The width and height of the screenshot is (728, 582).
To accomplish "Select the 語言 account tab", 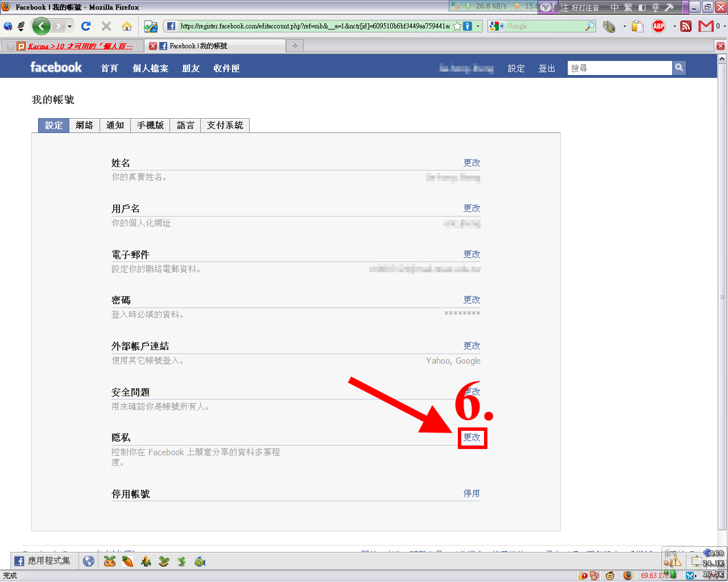I will click(x=185, y=125).
